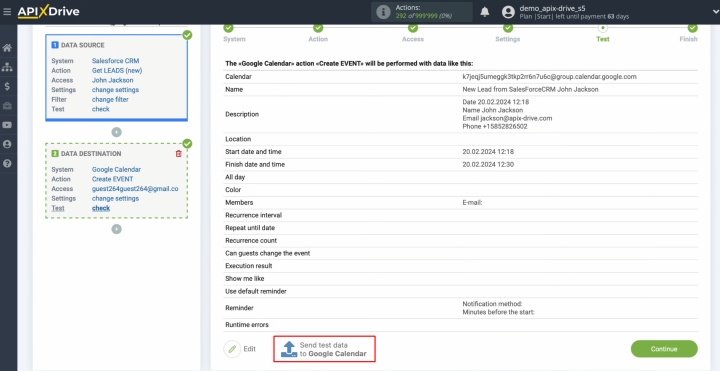The width and height of the screenshot is (720, 371).
Task: Click the Data Source green checkmark
Action: (x=187, y=35)
